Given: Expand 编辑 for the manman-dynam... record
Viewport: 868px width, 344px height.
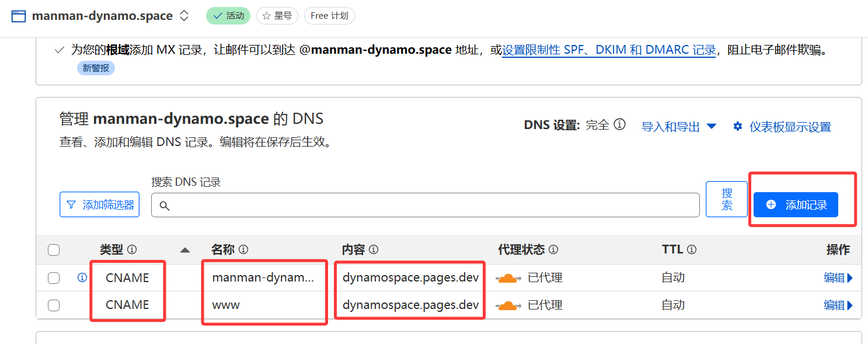Looking at the screenshot, I should 838,278.
